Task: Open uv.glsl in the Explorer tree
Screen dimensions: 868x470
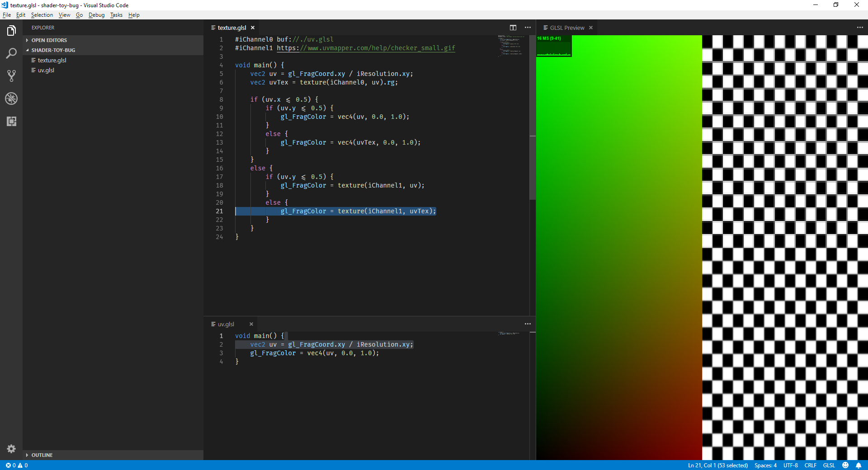Action: coord(113,70)
